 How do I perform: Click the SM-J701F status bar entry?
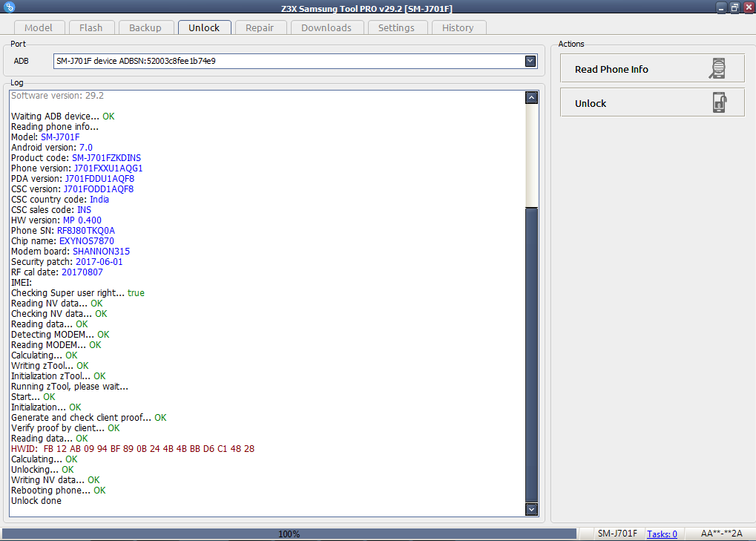617,534
